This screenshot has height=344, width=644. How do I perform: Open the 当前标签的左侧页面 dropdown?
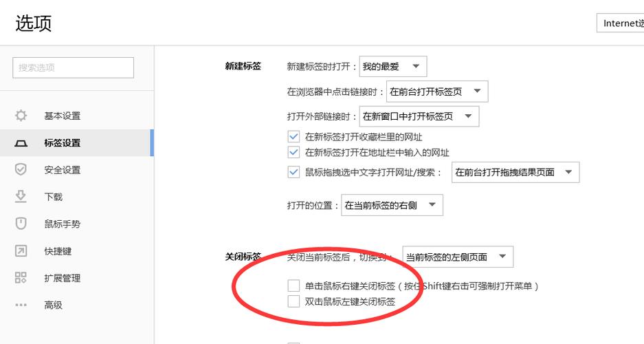click(x=458, y=257)
